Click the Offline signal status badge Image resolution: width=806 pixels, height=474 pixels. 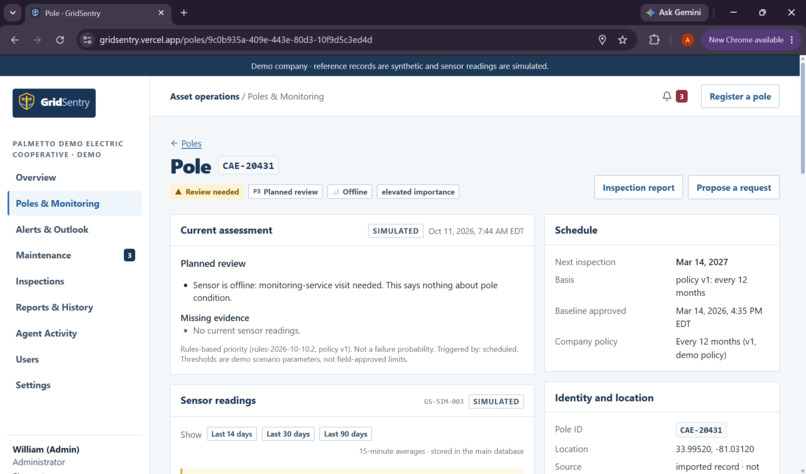(x=350, y=192)
